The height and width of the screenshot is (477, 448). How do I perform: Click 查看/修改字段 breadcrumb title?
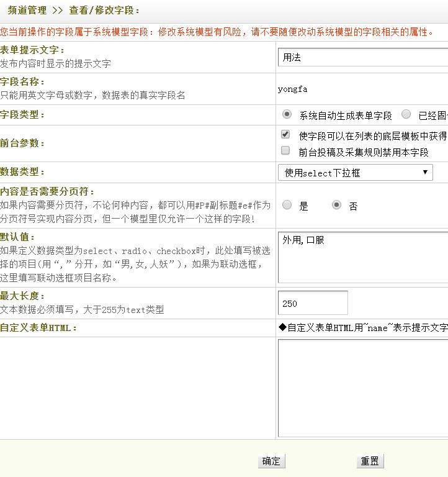coord(104,11)
